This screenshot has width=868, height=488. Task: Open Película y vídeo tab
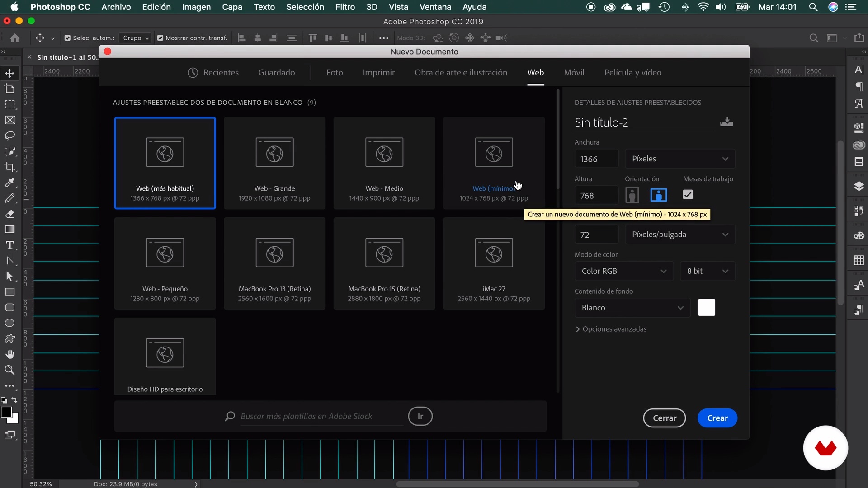pyautogui.click(x=633, y=73)
